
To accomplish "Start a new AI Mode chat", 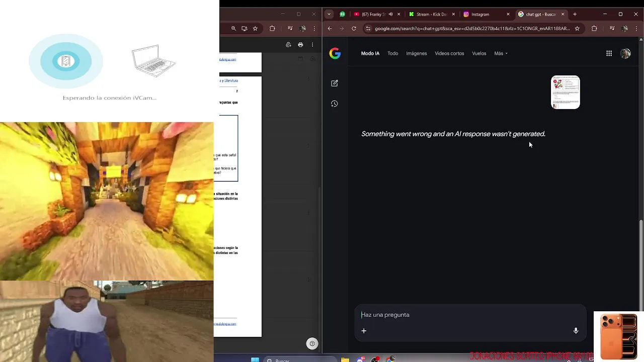I will click(x=335, y=83).
